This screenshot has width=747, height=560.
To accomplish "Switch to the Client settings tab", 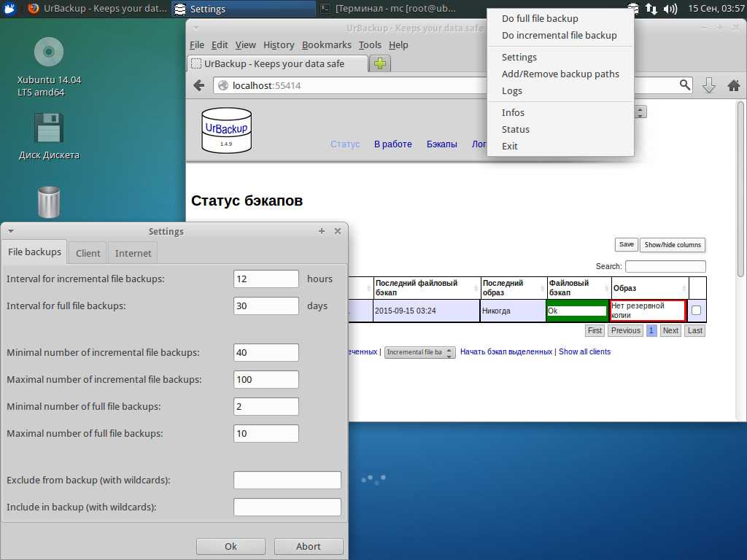I will [88, 253].
